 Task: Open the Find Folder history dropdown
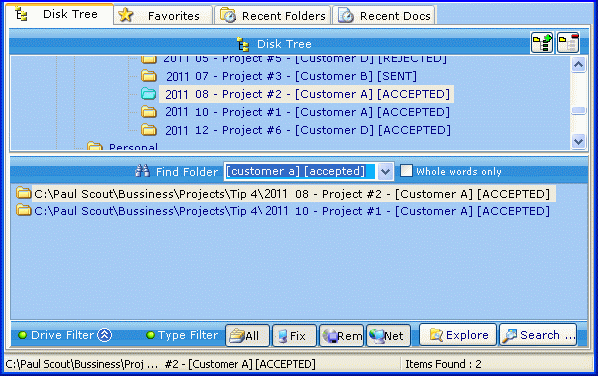(x=386, y=172)
